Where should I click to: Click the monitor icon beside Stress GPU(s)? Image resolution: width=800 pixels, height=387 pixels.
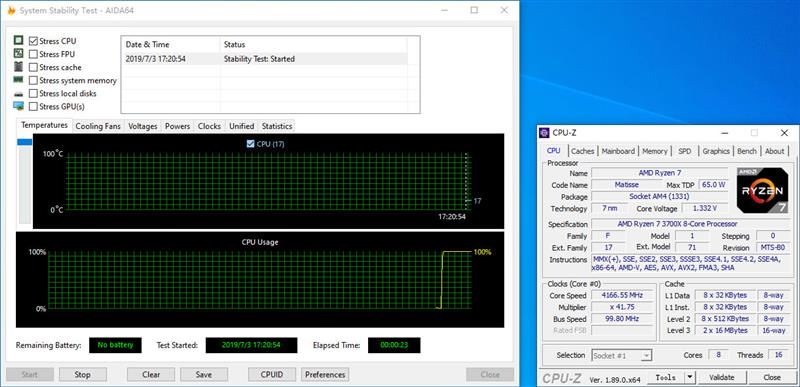pos(18,106)
